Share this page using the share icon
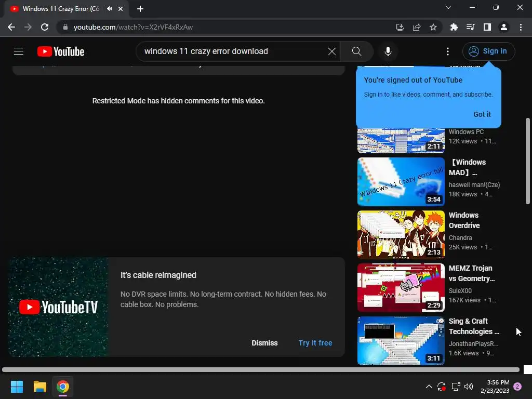Viewport: 532px width, 399px height. (417, 27)
